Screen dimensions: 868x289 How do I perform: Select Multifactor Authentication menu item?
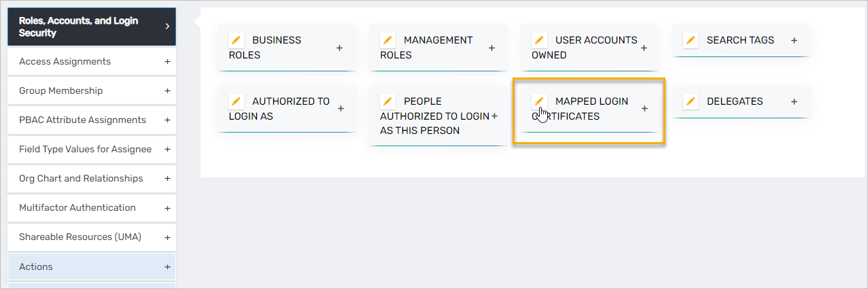click(77, 207)
